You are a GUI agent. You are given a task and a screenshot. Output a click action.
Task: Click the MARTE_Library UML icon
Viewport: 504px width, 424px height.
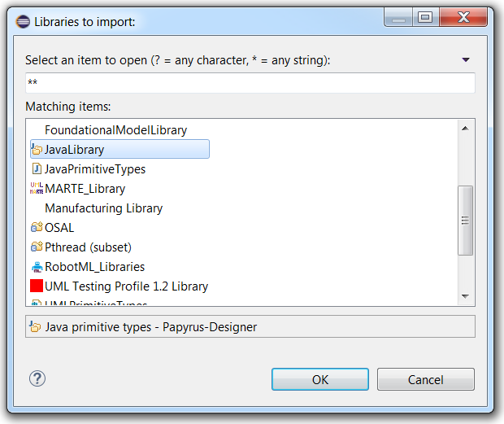pyautogui.click(x=36, y=189)
